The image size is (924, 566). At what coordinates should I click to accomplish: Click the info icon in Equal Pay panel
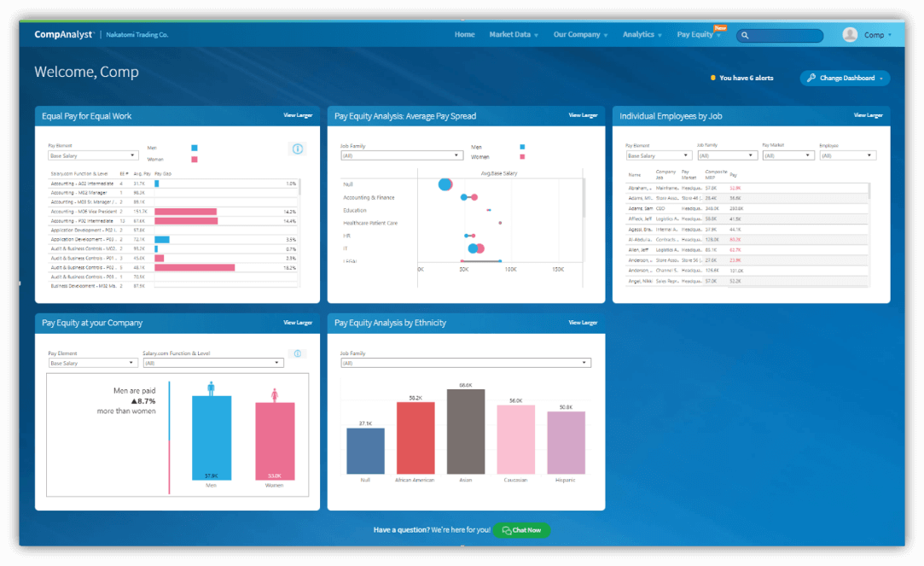coord(298,149)
